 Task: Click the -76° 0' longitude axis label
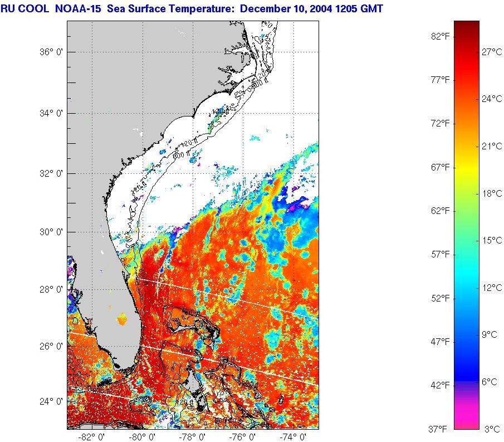coord(244,437)
